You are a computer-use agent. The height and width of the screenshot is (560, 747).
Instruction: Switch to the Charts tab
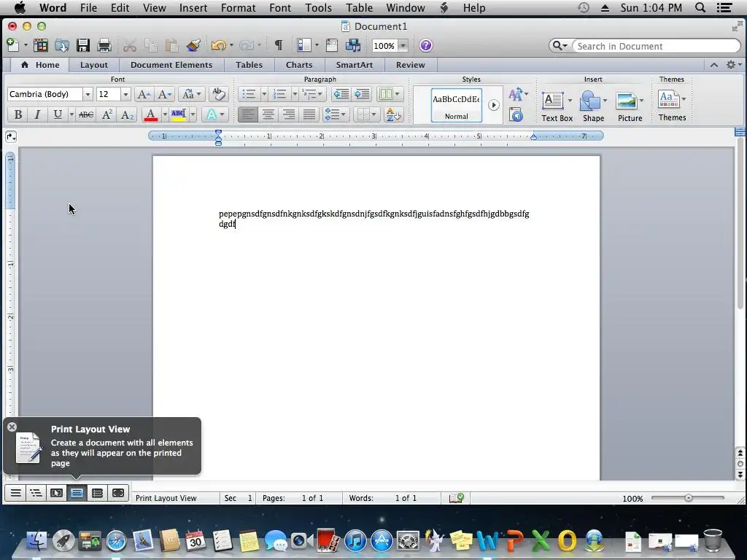(x=299, y=65)
